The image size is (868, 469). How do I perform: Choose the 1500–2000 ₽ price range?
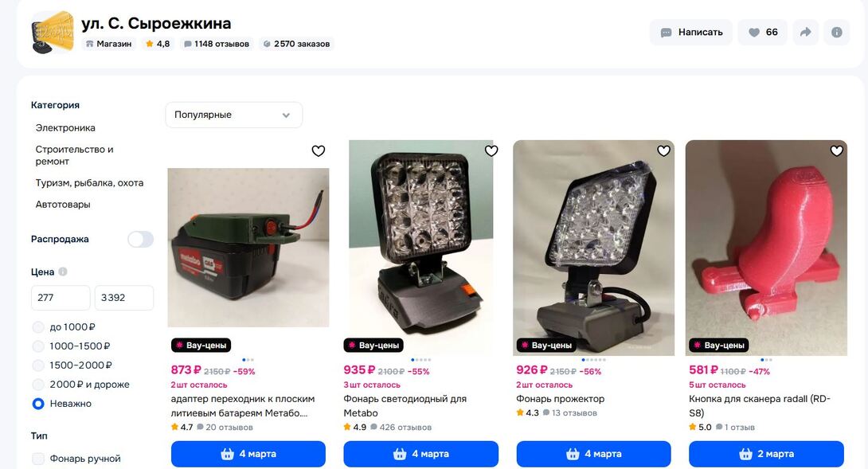tap(38, 365)
